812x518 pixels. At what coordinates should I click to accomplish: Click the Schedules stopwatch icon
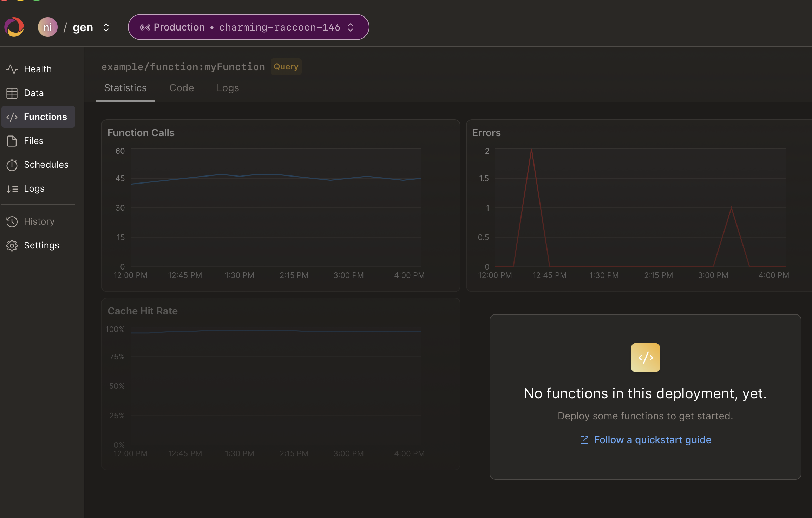coord(12,165)
